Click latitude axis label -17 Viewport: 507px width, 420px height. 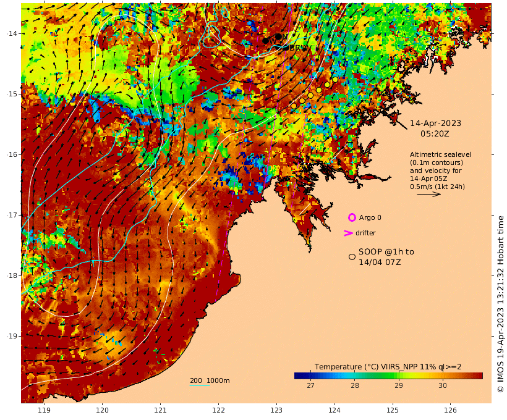click(12, 215)
